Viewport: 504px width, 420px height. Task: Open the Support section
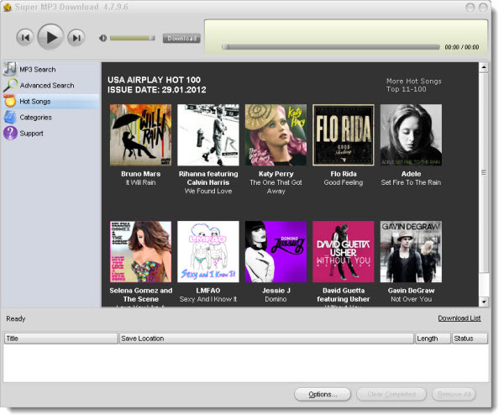point(31,134)
